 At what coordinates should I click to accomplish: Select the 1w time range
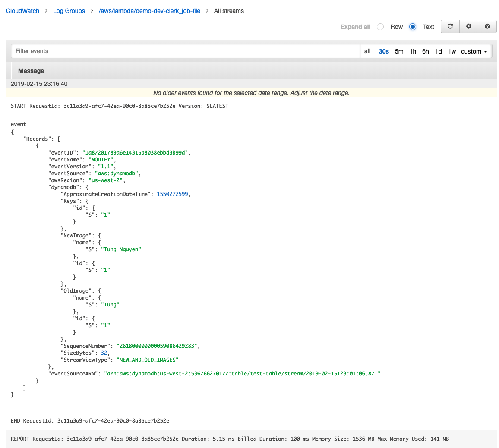[x=452, y=51]
